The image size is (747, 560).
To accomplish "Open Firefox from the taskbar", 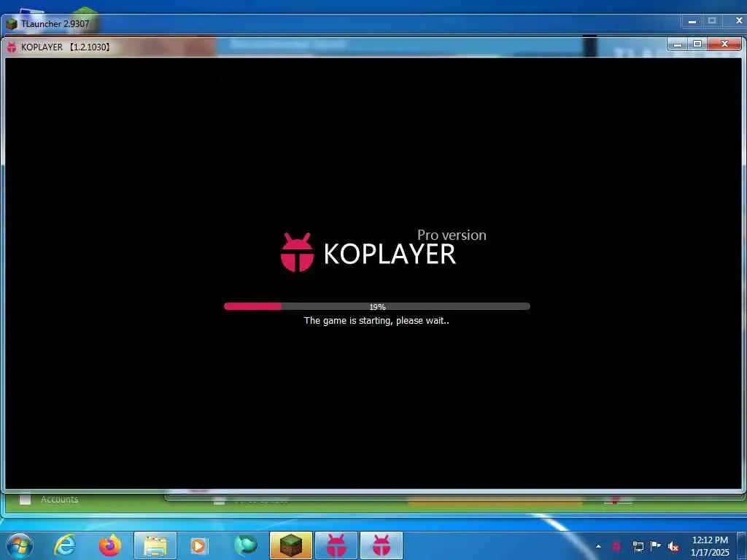I will coord(110,545).
